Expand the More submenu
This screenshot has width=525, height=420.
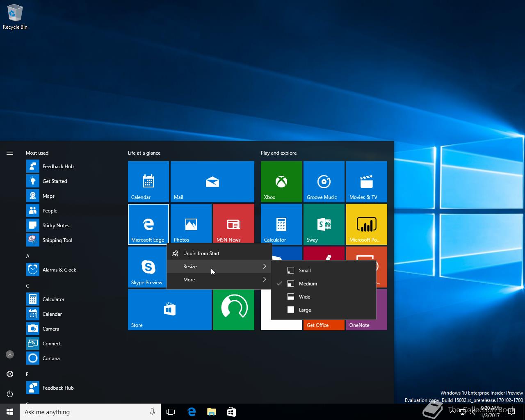click(x=219, y=279)
